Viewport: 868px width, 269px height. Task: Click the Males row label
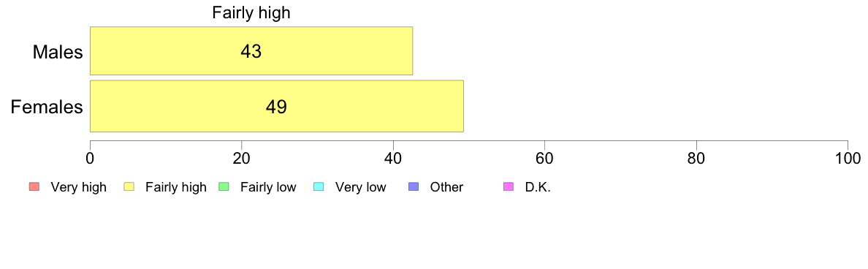tap(58, 52)
